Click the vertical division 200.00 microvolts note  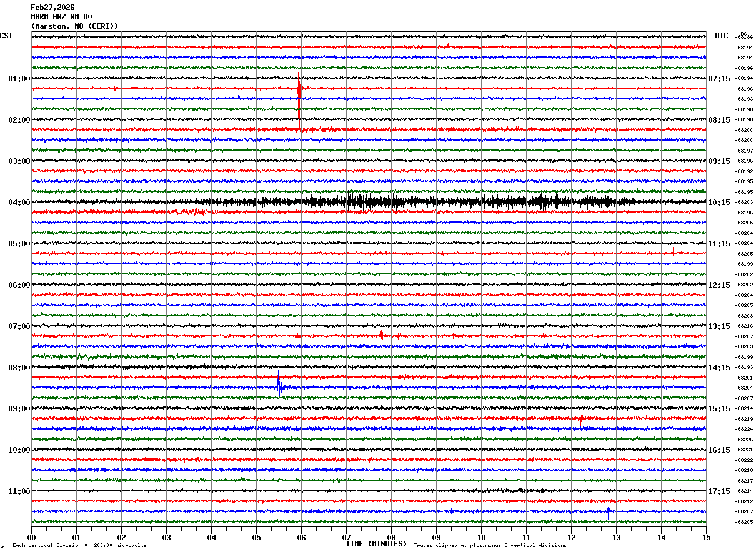[80, 545]
